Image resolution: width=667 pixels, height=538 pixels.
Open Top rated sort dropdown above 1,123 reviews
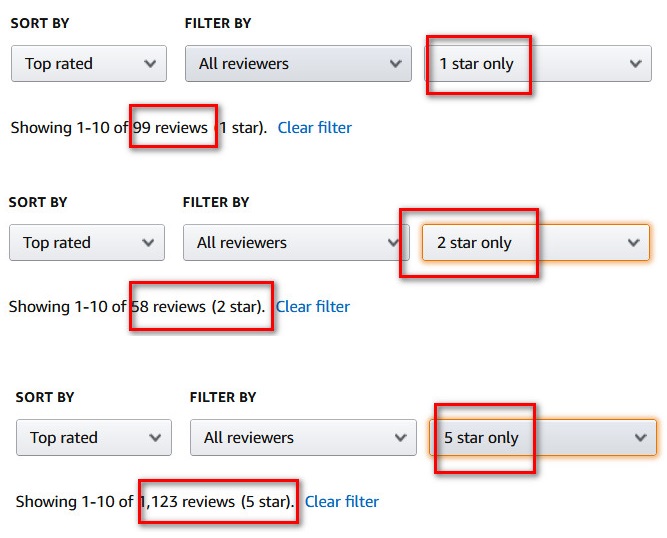pos(94,438)
